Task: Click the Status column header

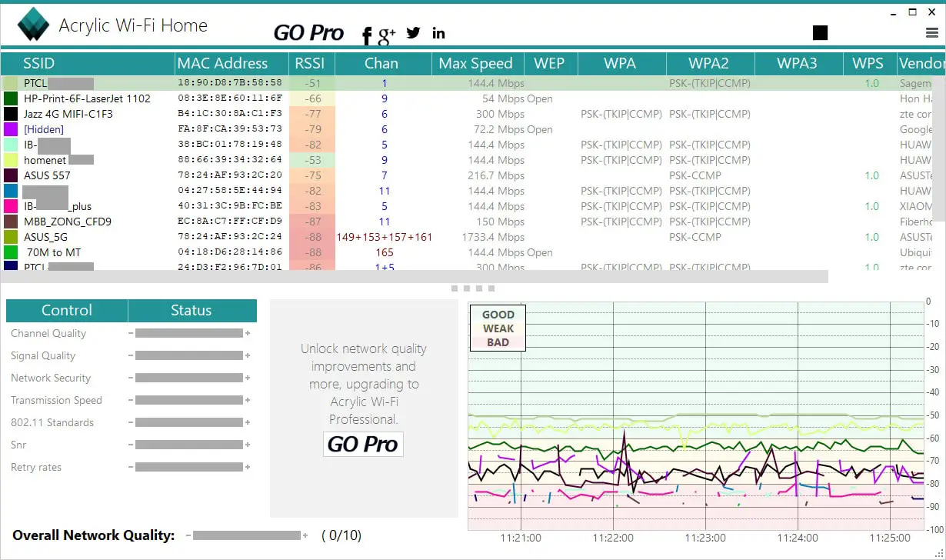Action: coord(192,310)
